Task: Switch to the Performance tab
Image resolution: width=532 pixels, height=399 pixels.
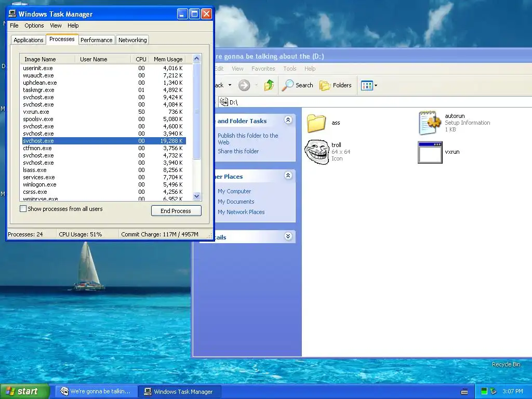Action: pyautogui.click(x=96, y=39)
